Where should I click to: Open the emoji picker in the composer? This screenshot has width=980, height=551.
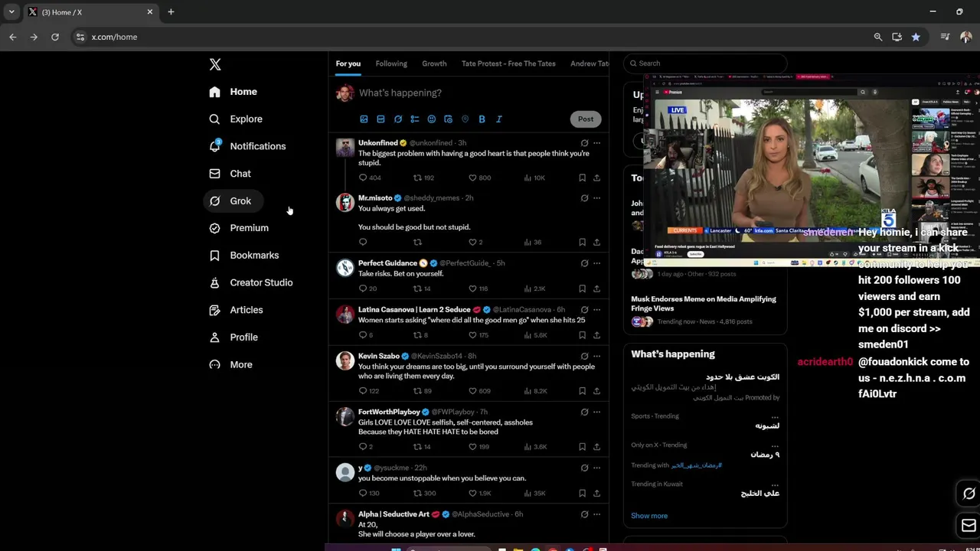click(x=431, y=119)
